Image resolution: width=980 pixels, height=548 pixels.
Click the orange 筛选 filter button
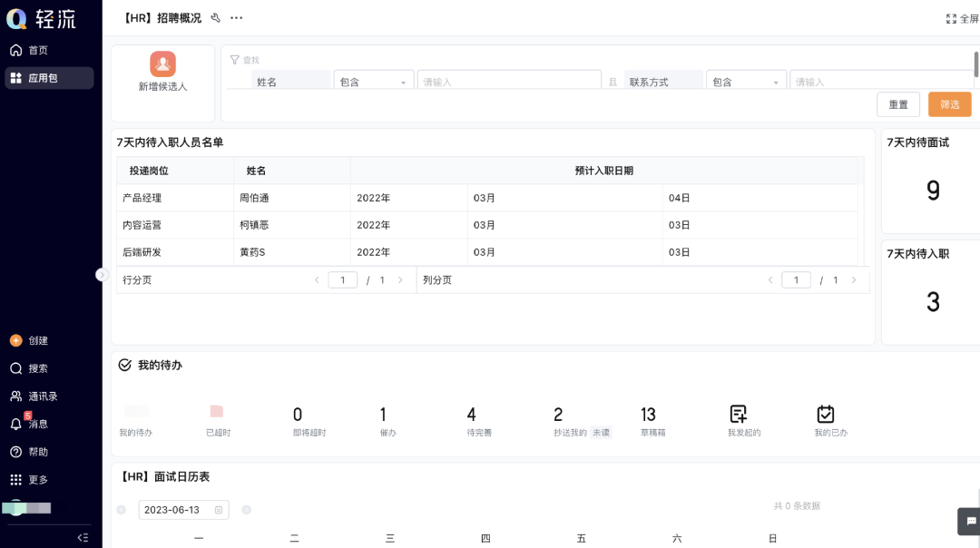pyautogui.click(x=949, y=104)
